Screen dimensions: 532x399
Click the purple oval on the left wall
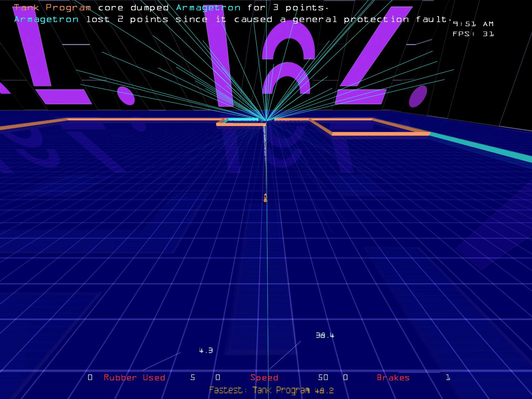click(126, 96)
